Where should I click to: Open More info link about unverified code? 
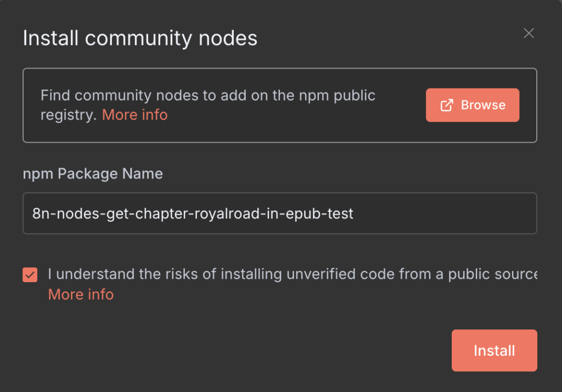coord(81,294)
